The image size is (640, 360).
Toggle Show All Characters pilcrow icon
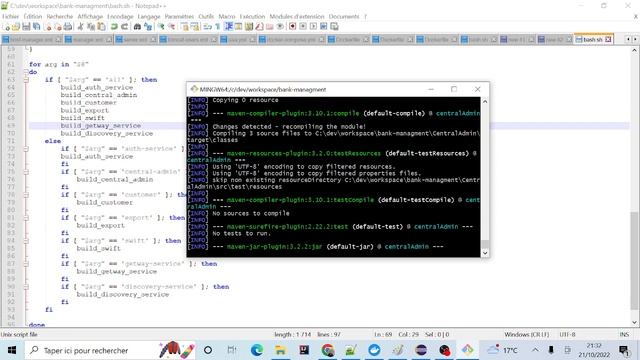217,27
